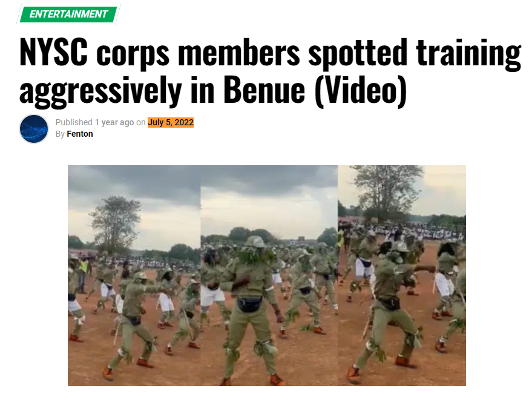This screenshot has height=406, width=532.
Task: Click the round blue author avatar
Action: coord(34,129)
